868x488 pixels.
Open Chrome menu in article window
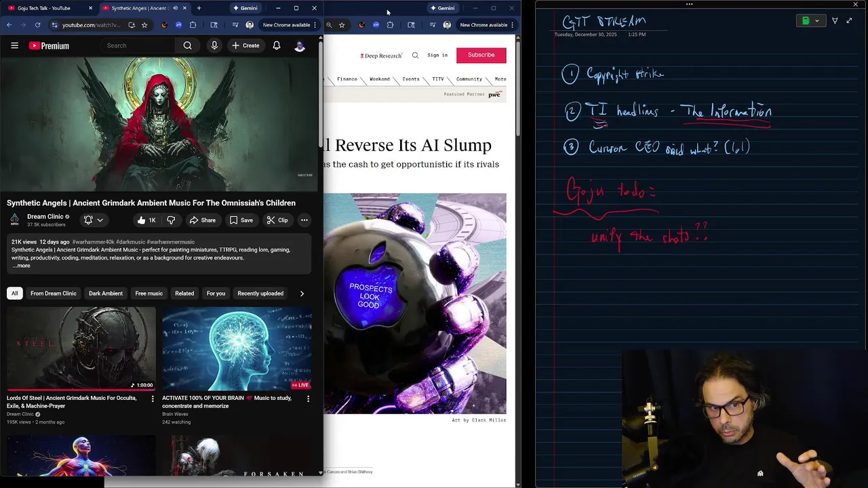512,25
